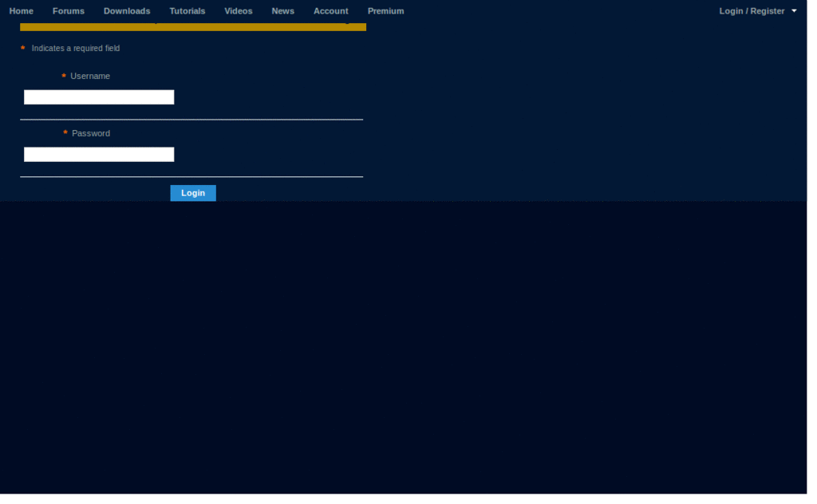Open the Home menu item
Screen dimensions: 817x504
[22, 11]
